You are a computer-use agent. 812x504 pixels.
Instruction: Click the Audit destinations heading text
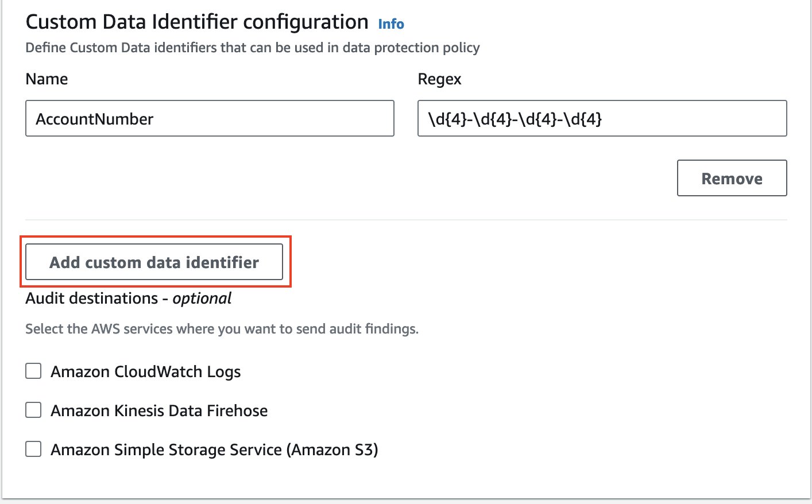coord(92,298)
